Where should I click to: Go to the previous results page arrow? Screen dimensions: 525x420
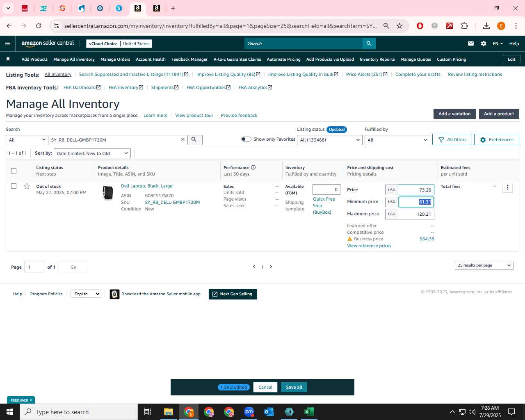tap(254, 267)
